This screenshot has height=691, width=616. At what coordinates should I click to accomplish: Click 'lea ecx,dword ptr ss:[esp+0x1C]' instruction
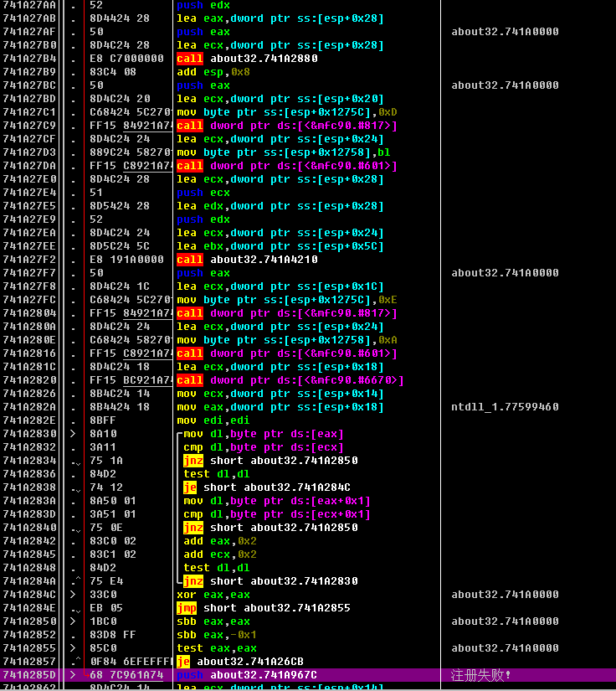[280, 286]
